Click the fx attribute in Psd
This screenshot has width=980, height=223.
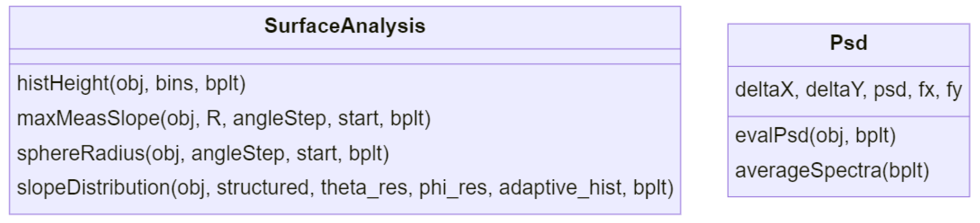coord(926,90)
